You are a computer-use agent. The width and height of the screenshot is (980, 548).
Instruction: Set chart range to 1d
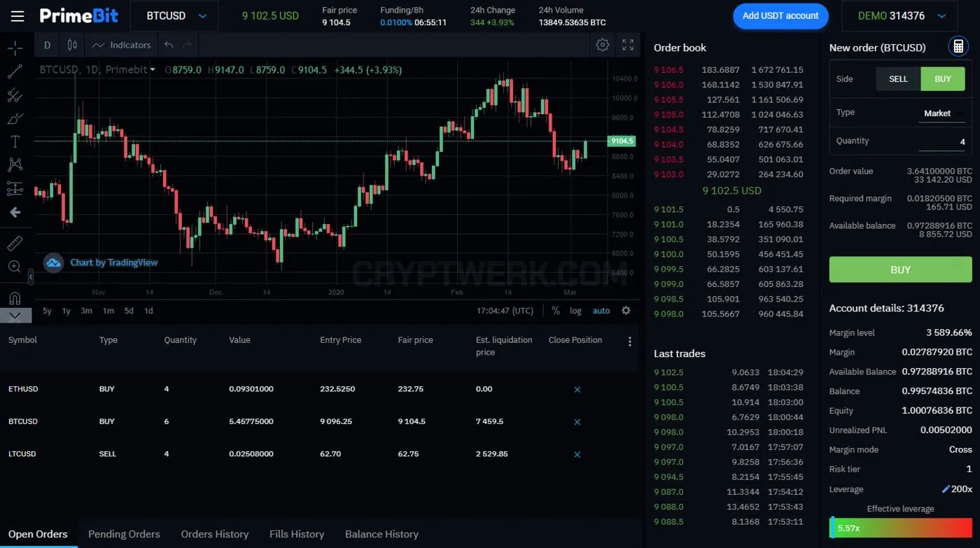coord(148,311)
